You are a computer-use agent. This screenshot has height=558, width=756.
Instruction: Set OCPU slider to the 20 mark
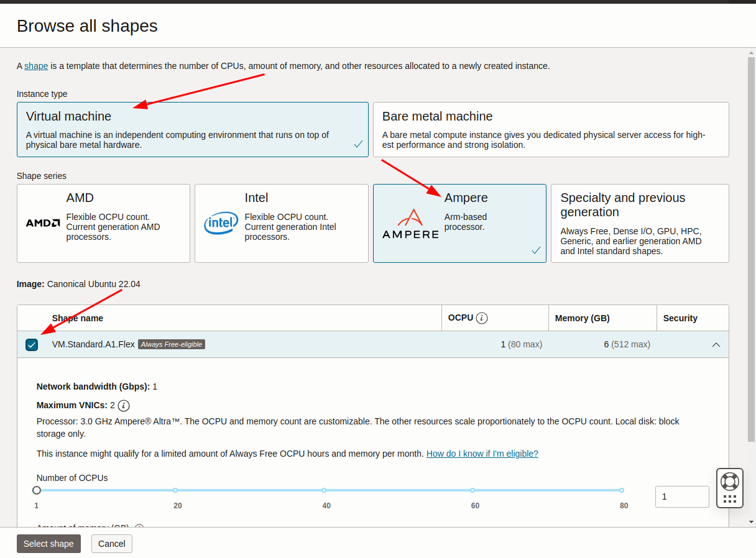click(175, 490)
